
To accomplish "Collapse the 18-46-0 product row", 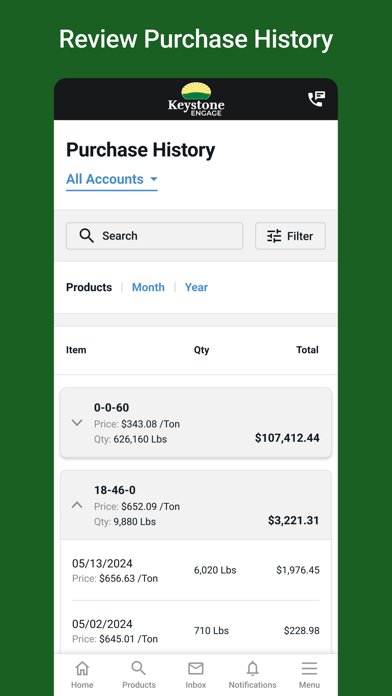I will (x=196, y=505).
